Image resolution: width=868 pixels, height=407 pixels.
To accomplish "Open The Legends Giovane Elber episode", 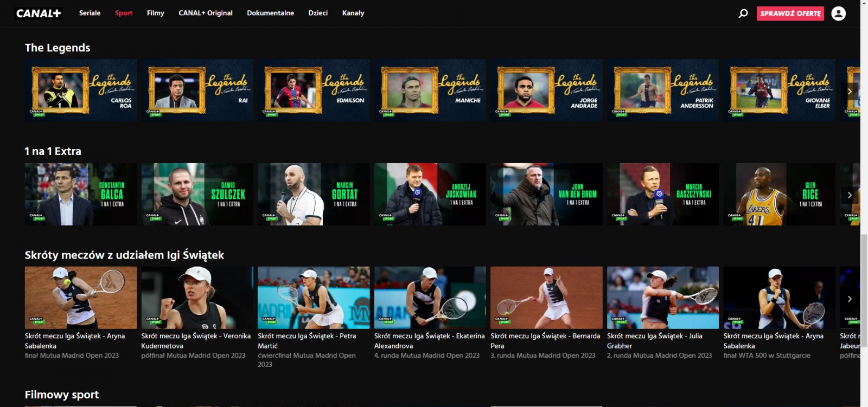I will (780, 91).
